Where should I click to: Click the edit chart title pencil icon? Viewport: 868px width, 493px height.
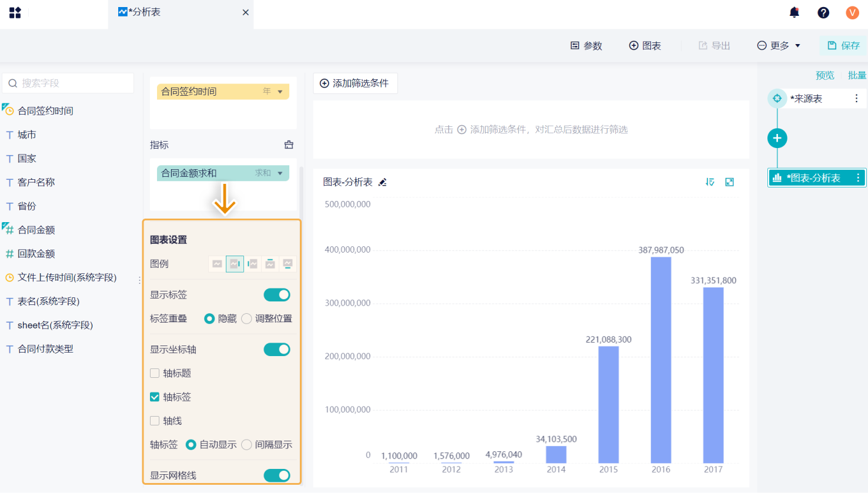382,182
